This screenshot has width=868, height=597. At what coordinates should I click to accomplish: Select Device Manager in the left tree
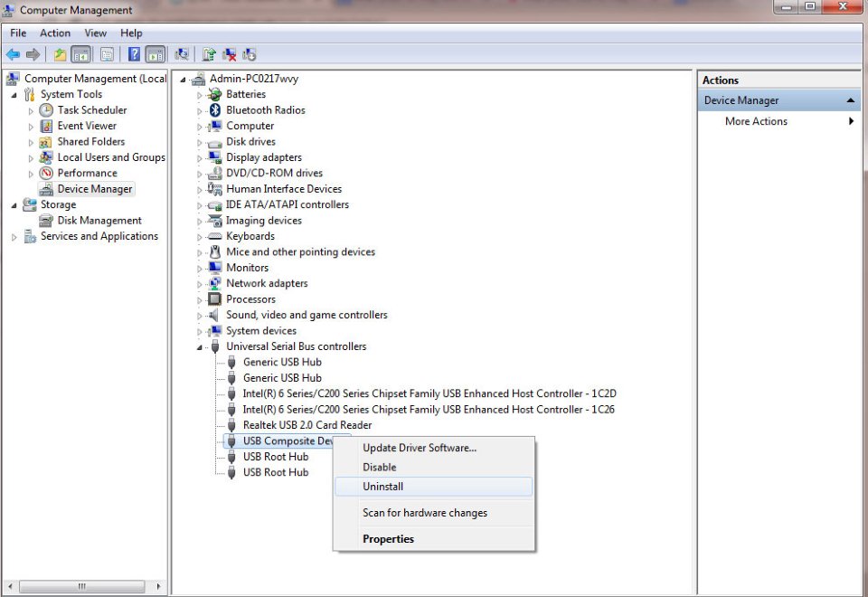click(95, 189)
